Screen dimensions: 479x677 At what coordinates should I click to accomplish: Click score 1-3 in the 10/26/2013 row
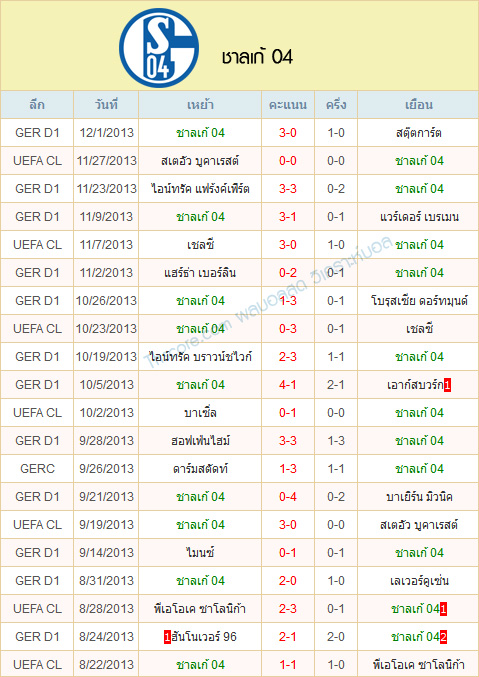tap(288, 301)
